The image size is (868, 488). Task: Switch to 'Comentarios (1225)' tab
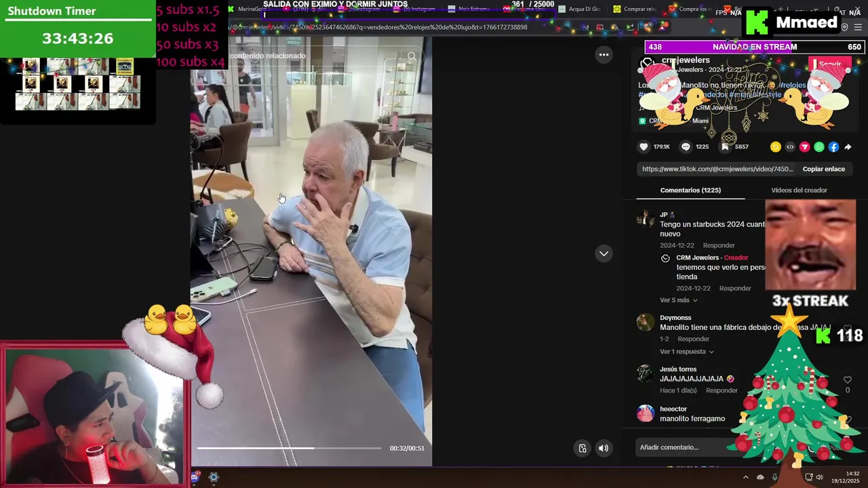coord(690,190)
